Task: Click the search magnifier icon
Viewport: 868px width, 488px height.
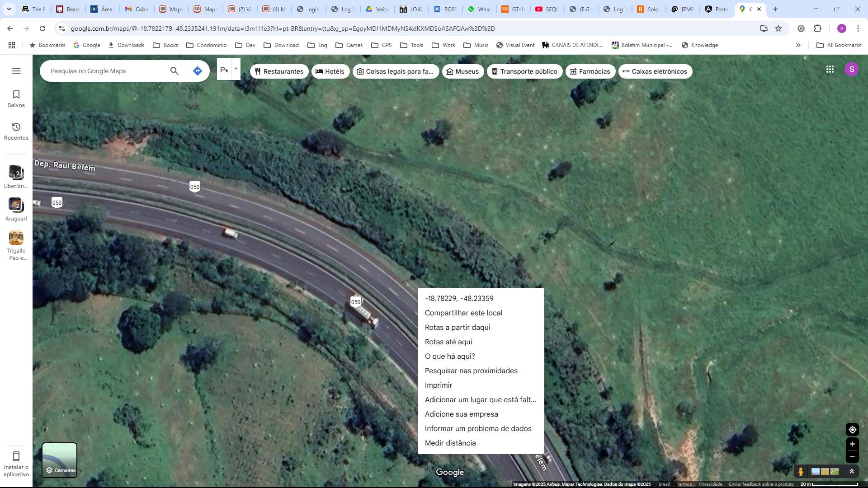Action: [174, 71]
